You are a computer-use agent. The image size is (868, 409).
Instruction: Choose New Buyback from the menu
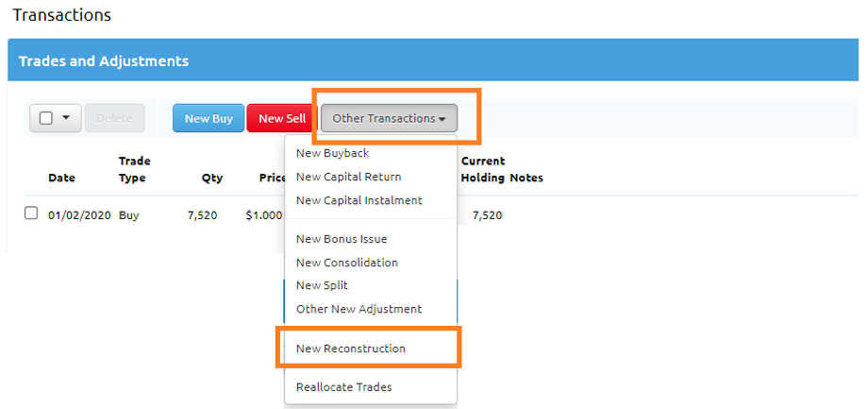332,153
